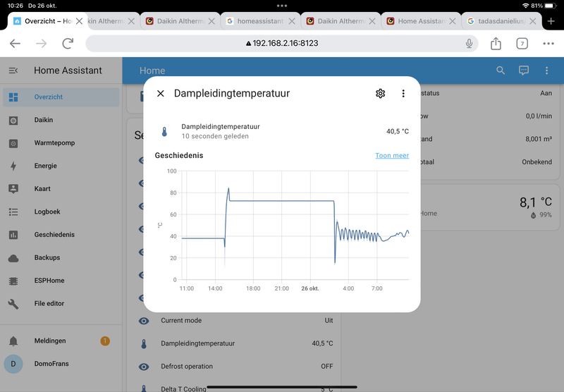Click the 8,1 °C weather card value
Screen dimensions: 564x392
pos(535,202)
